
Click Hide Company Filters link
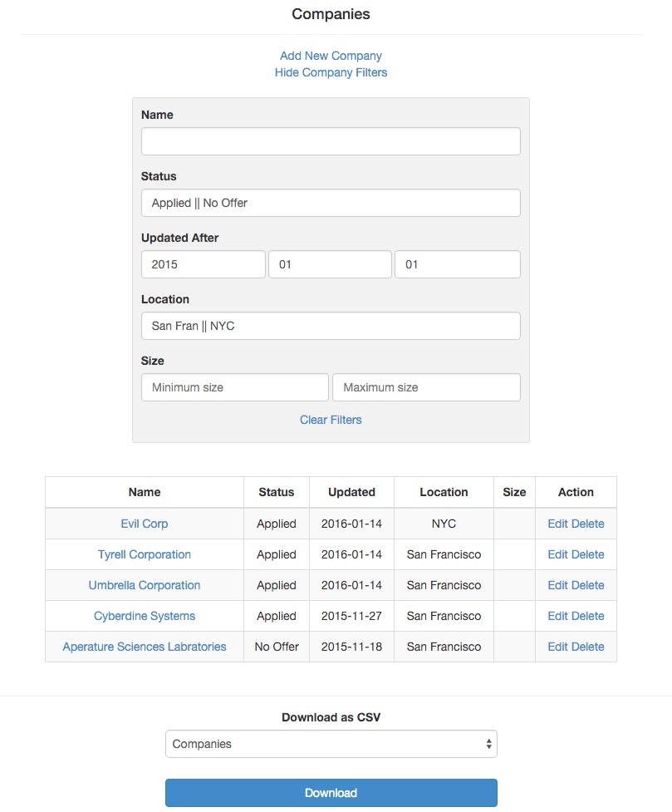tap(331, 72)
